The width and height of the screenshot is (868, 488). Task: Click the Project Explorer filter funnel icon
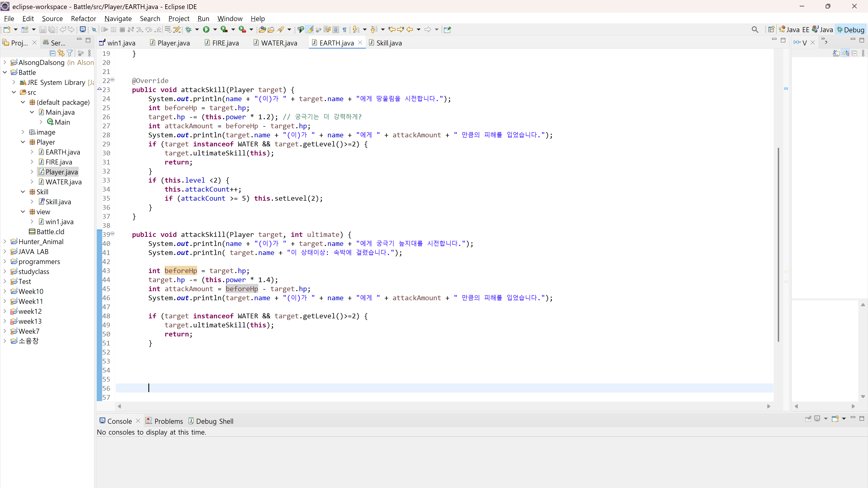point(70,53)
